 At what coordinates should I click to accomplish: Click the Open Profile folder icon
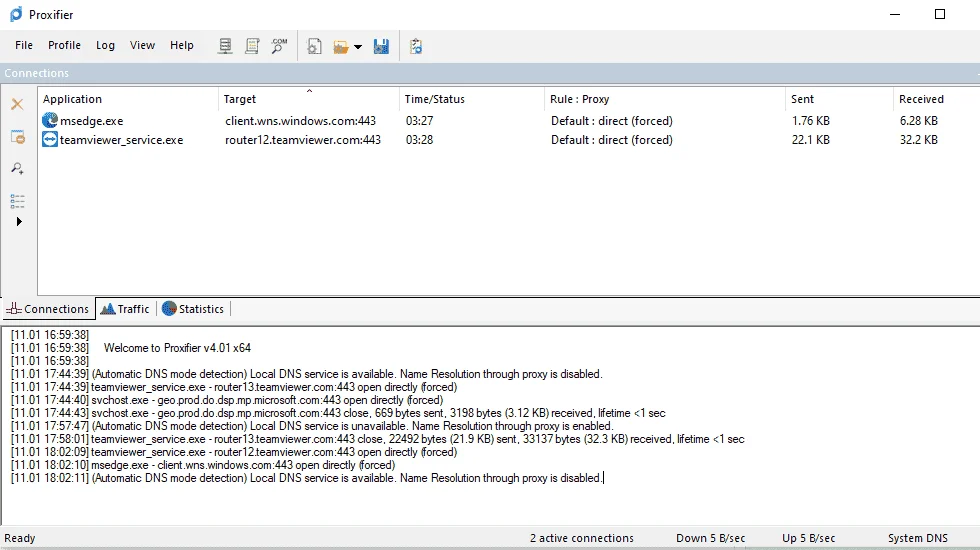tap(341, 47)
